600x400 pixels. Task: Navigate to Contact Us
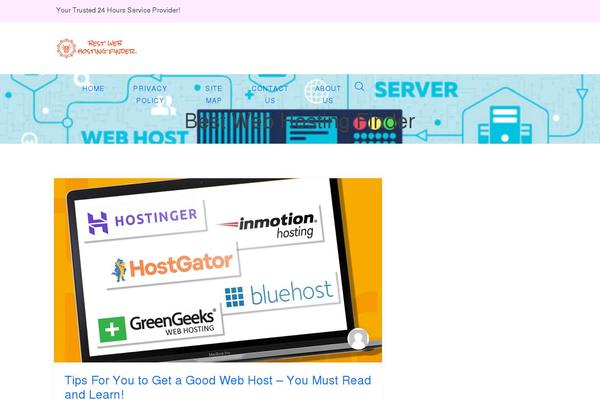point(270,94)
